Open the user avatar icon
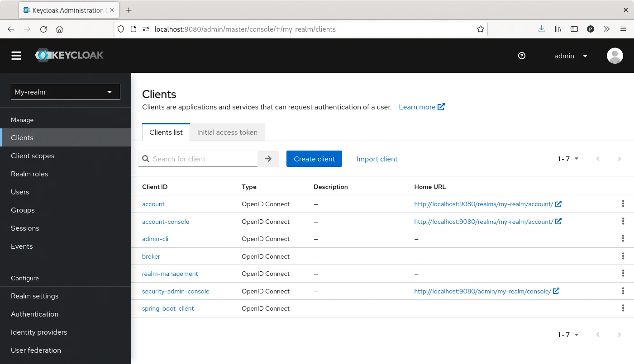This screenshot has height=364, width=634. (615, 56)
